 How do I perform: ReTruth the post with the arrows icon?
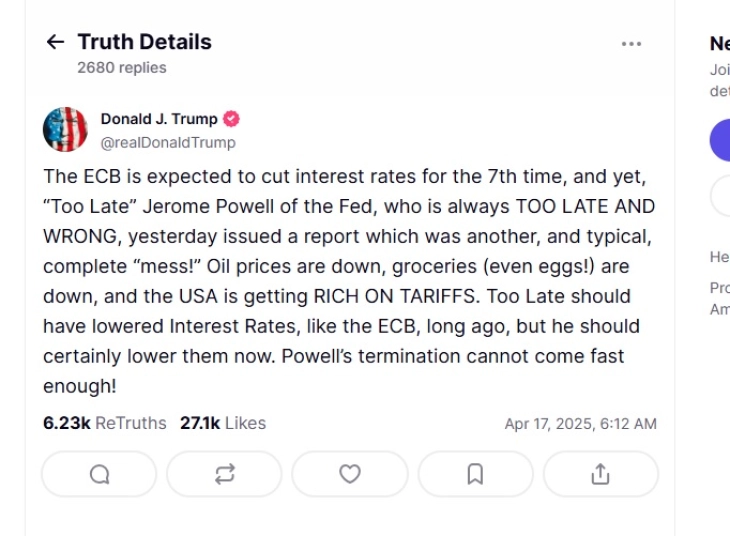[x=224, y=474]
